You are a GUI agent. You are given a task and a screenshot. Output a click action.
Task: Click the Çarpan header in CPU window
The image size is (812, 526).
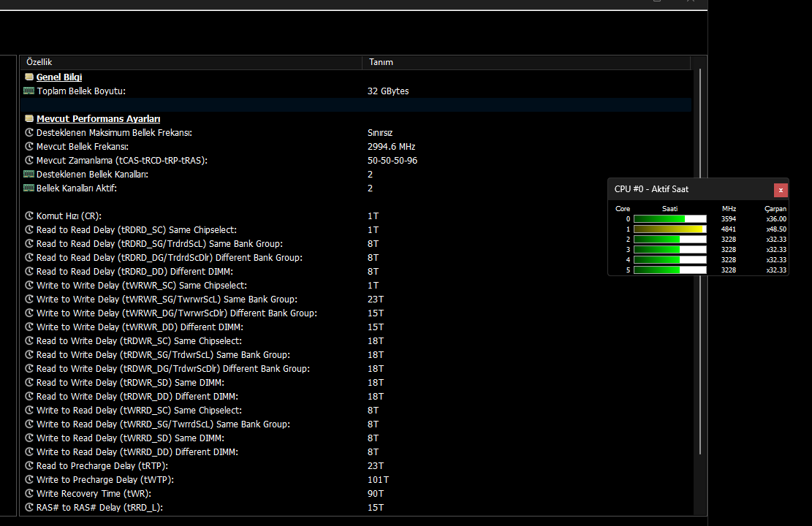point(775,209)
